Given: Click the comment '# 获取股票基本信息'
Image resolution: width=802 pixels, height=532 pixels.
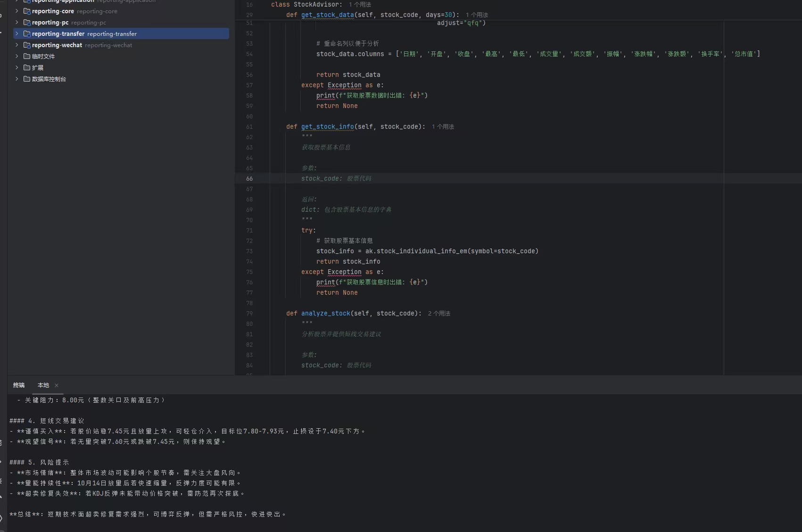Looking at the screenshot, I should click(345, 241).
